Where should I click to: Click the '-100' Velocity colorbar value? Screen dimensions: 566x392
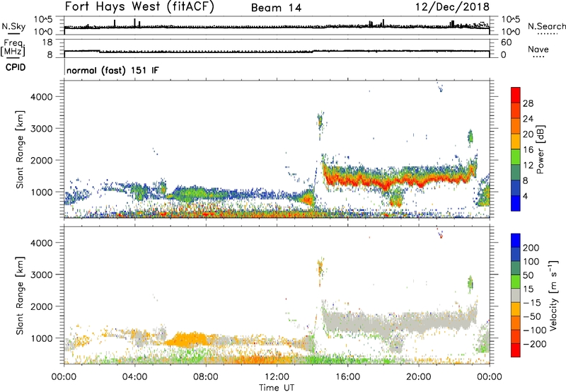coord(535,330)
